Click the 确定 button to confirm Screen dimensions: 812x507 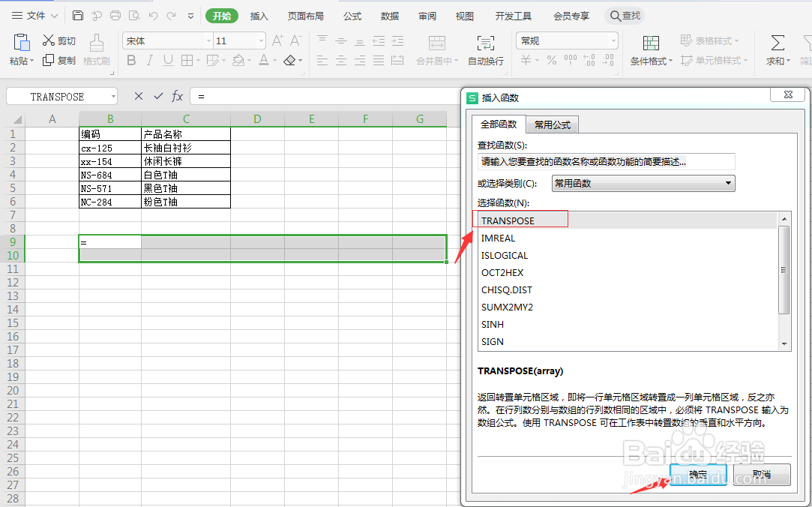point(697,474)
